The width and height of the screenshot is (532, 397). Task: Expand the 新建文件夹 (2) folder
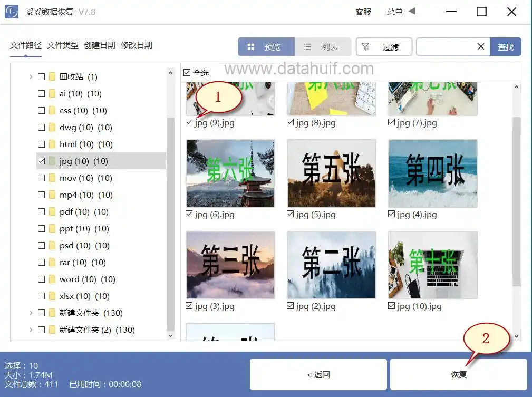pyautogui.click(x=30, y=330)
